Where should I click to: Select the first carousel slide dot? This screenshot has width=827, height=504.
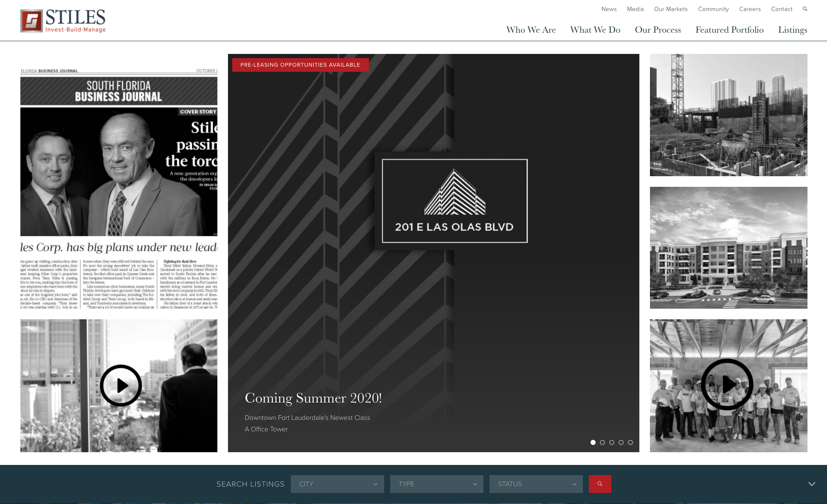pos(593,442)
